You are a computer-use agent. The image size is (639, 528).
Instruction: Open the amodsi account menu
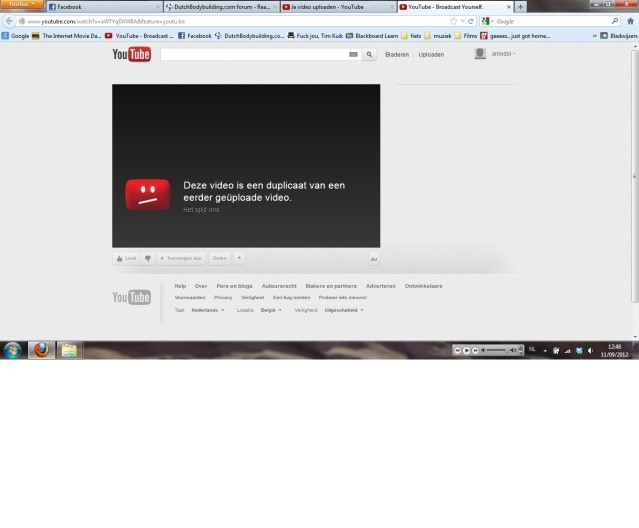501,54
